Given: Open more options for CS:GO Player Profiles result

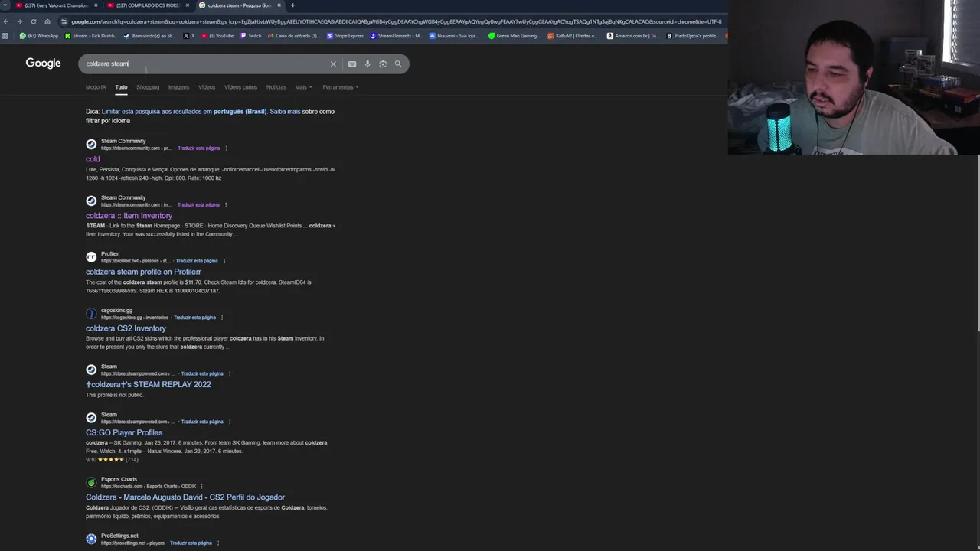Looking at the screenshot, I should pos(230,422).
